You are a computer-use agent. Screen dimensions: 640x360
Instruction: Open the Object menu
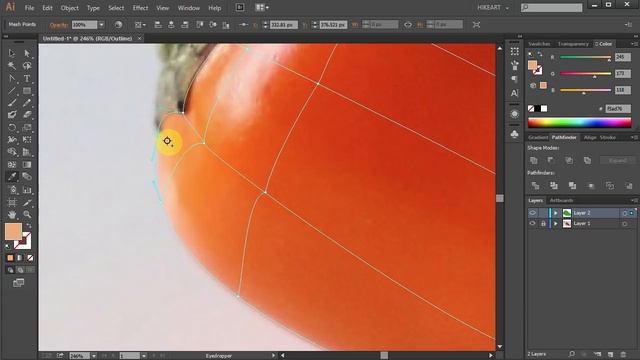pyautogui.click(x=69, y=8)
